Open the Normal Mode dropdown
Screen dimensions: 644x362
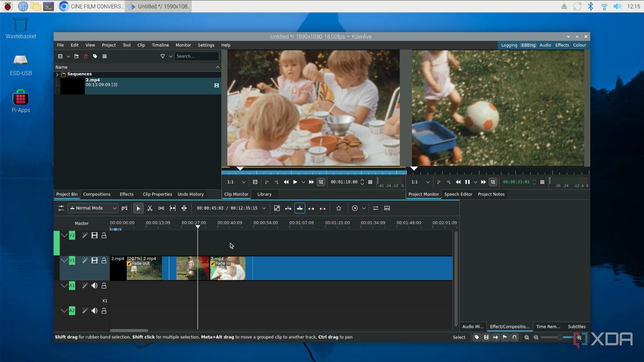93,208
